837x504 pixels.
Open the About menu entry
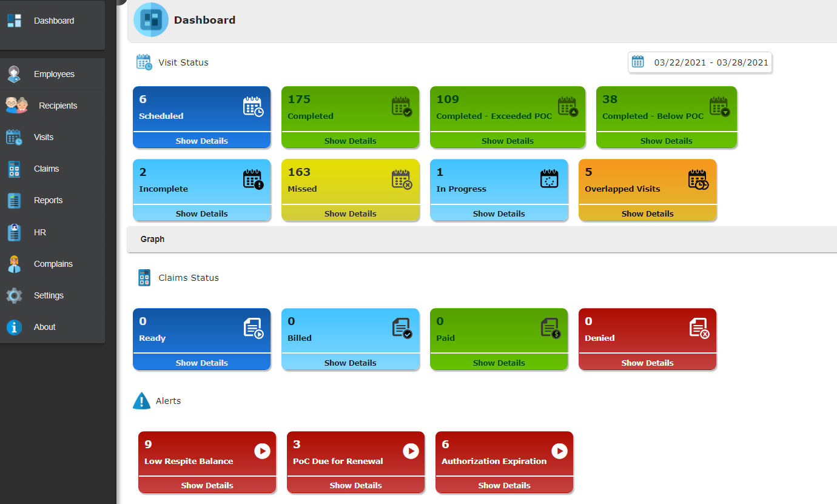tap(44, 327)
